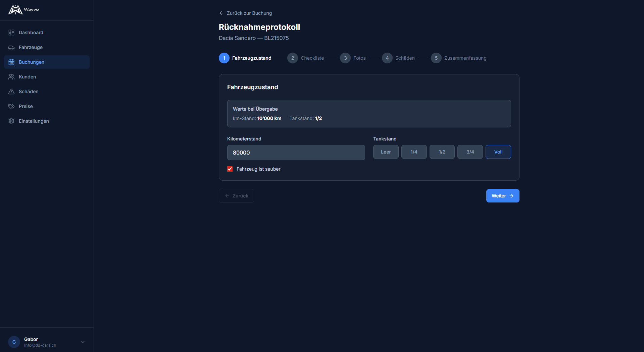The height and width of the screenshot is (352, 644).
Task: Uncheck the Fahrzeug ist sauber checkbox
Action: (230, 169)
